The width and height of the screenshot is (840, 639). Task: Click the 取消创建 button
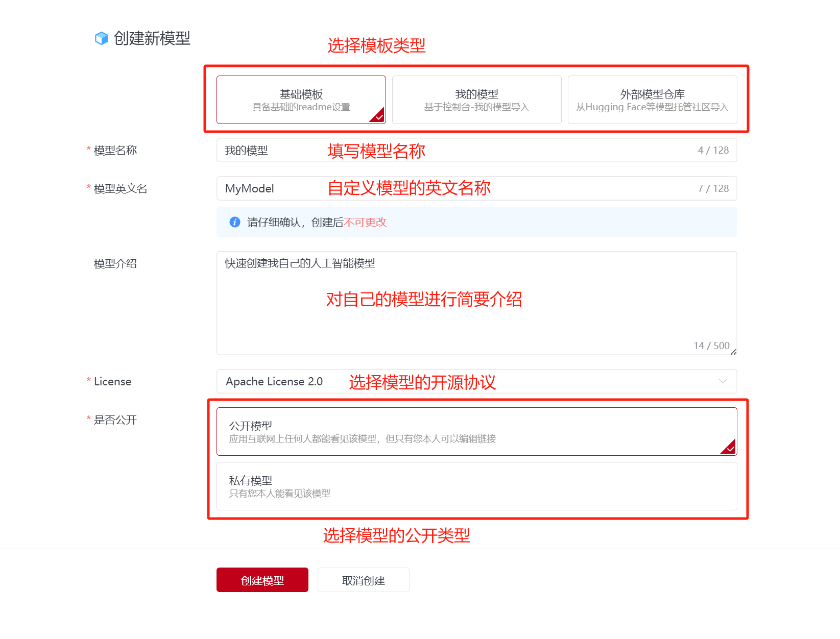pyautogui.click(x=363, y=580)
